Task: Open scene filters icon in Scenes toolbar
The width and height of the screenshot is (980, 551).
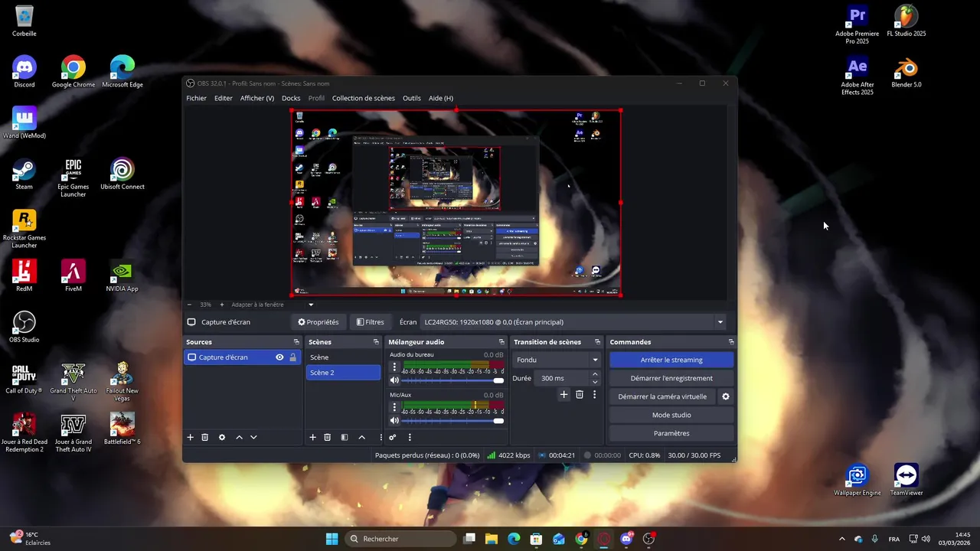Action: [x=345, y=437]
